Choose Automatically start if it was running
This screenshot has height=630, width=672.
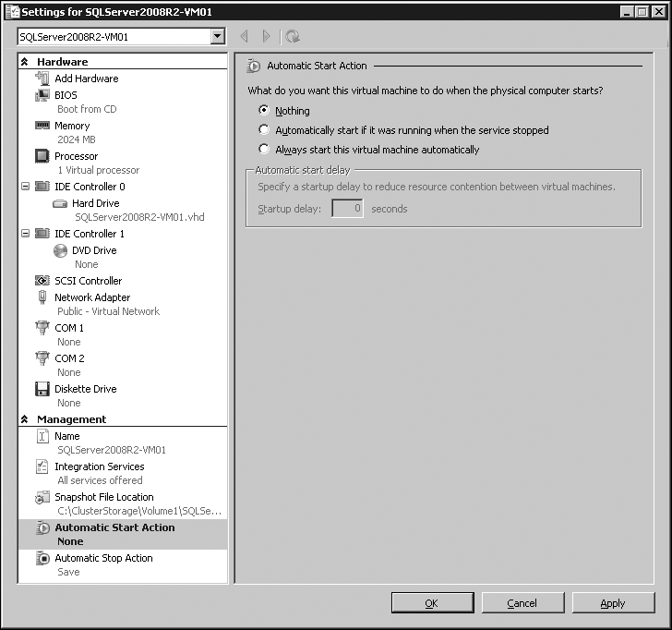[264, 129]
